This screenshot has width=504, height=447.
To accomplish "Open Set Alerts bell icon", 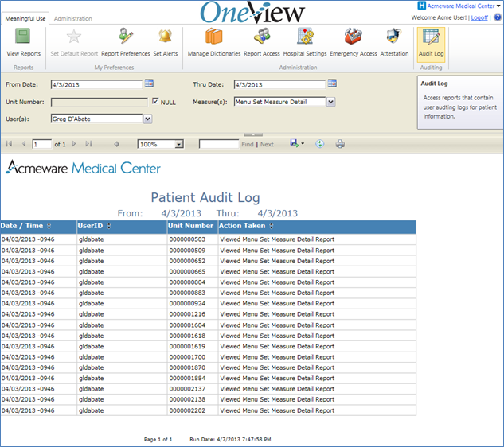I will coord(166,37).
